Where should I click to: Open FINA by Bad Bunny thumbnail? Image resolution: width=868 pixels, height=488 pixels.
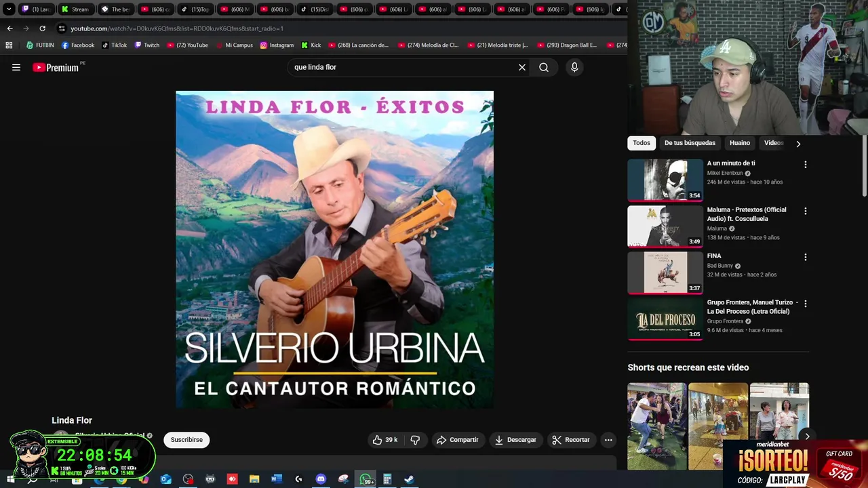(665, 272)
